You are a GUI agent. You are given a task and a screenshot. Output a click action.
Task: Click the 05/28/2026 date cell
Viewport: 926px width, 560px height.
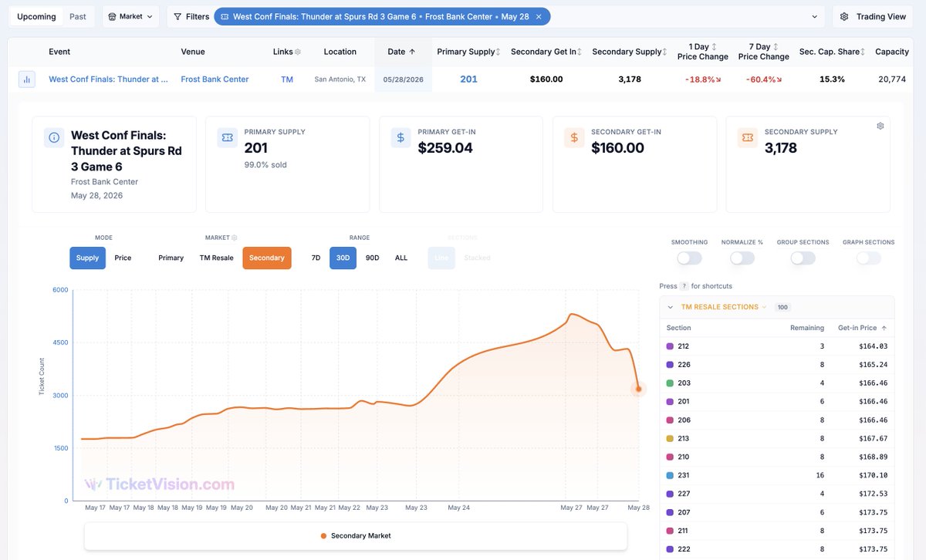click(404, 79)
